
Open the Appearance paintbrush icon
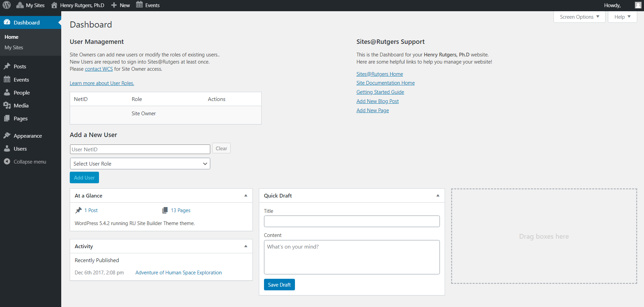[x=7, y=136]
